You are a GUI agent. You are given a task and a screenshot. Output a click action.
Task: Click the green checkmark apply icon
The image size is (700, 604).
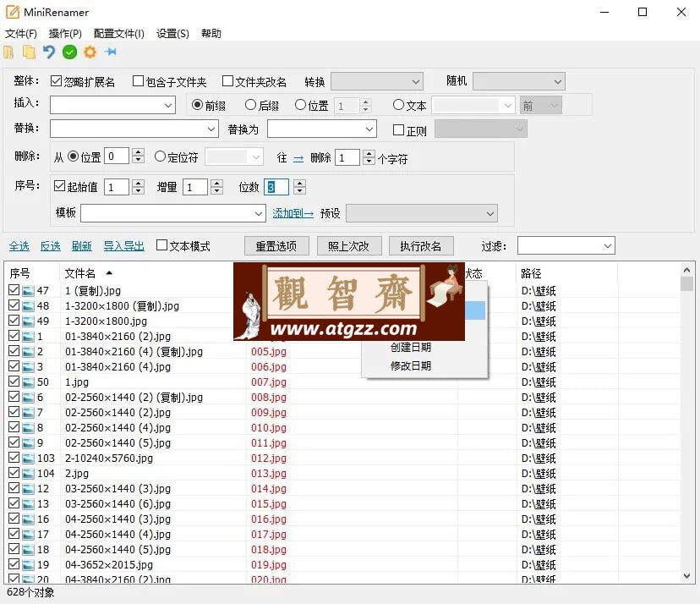[x=69, y=52]
